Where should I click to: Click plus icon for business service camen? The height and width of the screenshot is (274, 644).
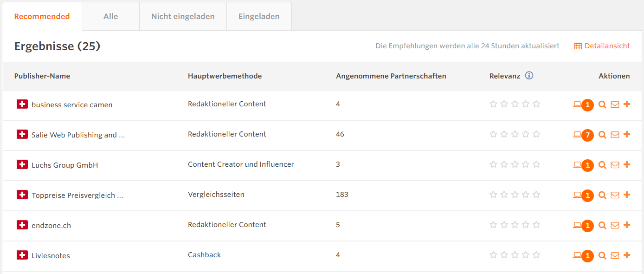(627, 104)
